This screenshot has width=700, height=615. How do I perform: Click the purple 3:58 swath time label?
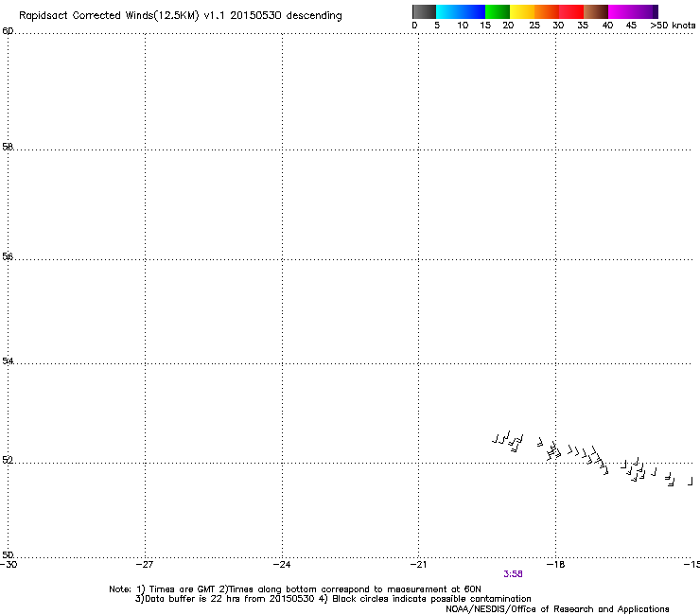point(513,574)
